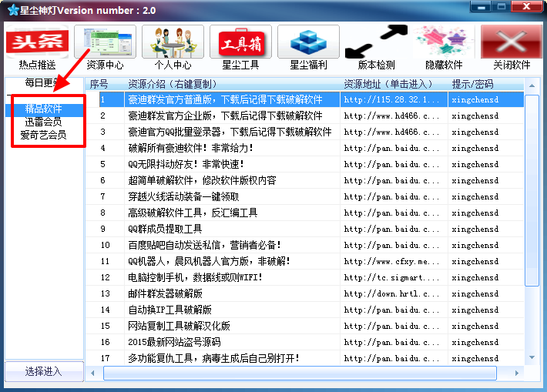Select row 破解所有豪迪软件
The width and height of the screenshot is (547, 392).
[x=305, y=148]
